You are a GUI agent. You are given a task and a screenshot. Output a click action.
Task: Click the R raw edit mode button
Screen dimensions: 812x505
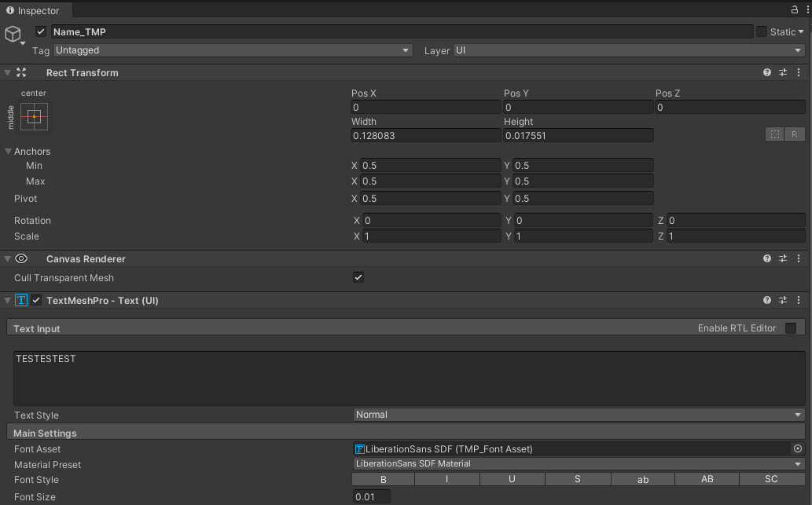click(x=794, y=134)
